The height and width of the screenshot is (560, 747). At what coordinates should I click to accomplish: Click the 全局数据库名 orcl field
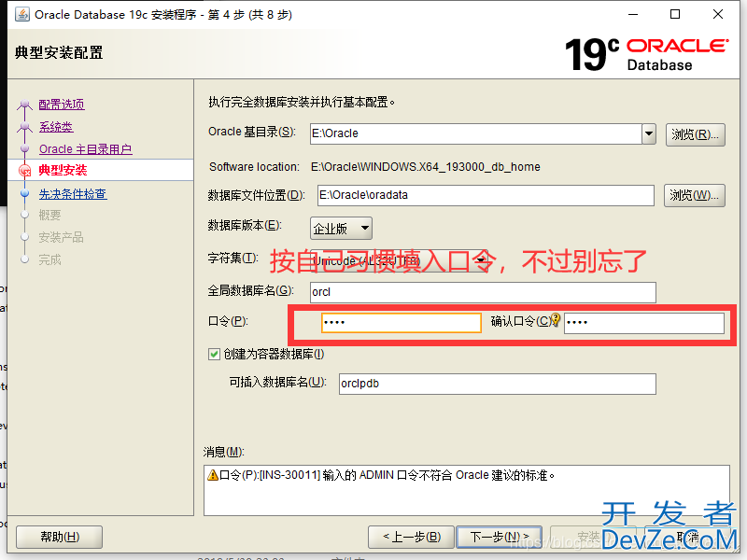pyautogui.click(x=483, y=292)
